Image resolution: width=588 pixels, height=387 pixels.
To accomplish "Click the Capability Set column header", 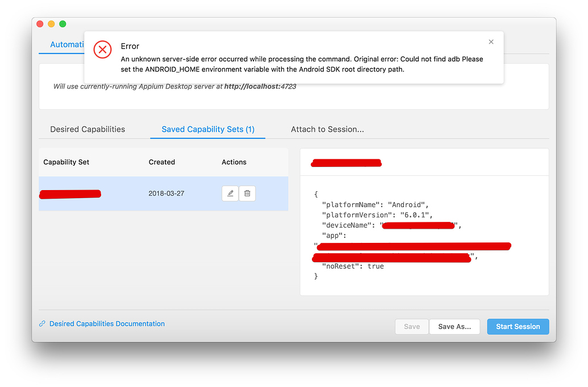I will point(66,162).
